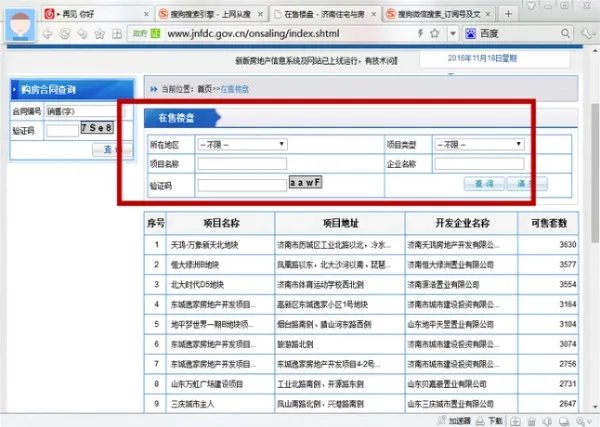Refresh the 7Se8 captcha image
The height and width of the screenshot is (427, 600).
[97, 128]
